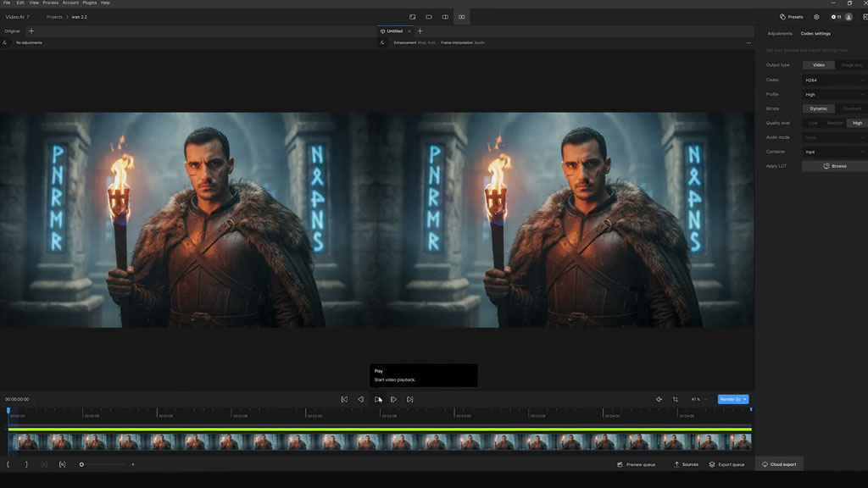This screenshot has height=488, width=868.
Task: Click the timeline zoom slider handle
Action: 81,464
